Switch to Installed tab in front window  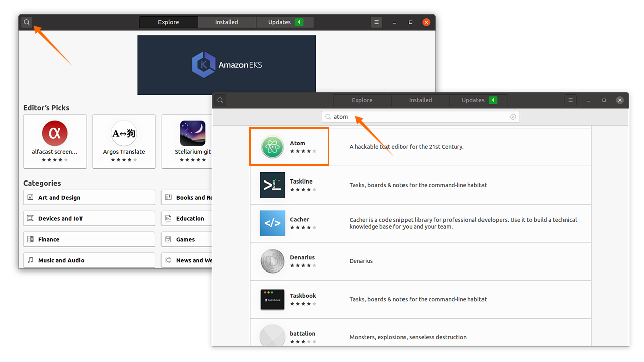421,100
